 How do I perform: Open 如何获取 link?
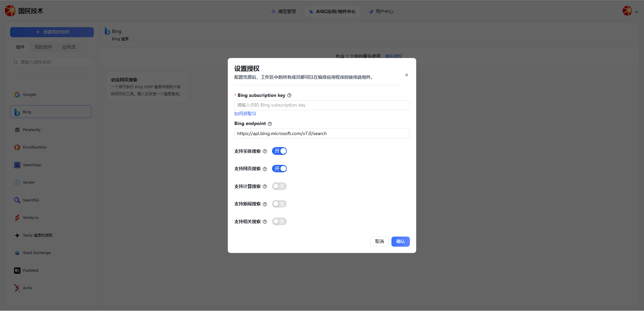pyautogui.click(x=245, y=114)
